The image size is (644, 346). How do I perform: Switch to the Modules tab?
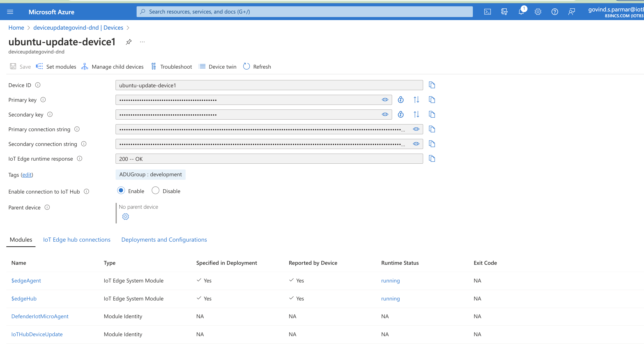pyautogui.click(x=21, y=240)
